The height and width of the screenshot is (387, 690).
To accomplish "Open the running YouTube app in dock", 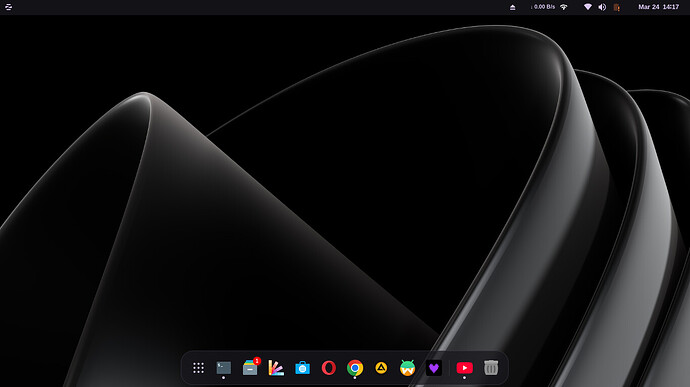I will tap(465, 368).
